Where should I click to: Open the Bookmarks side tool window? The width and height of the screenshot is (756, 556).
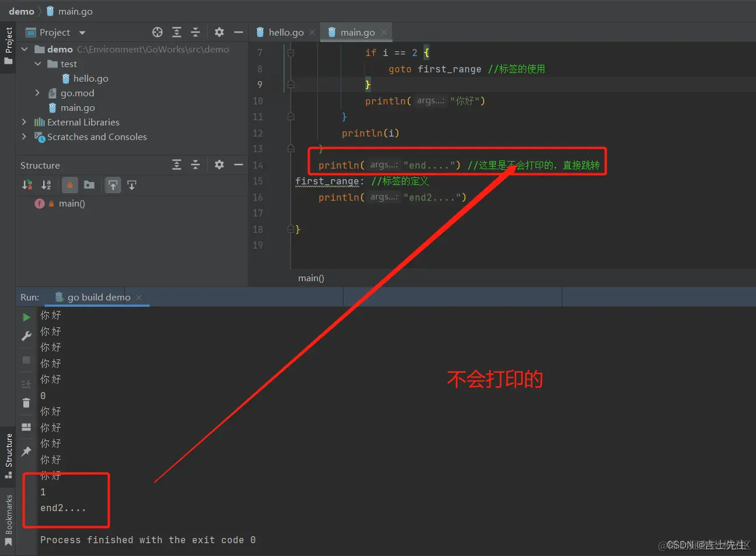click(8, 520)
